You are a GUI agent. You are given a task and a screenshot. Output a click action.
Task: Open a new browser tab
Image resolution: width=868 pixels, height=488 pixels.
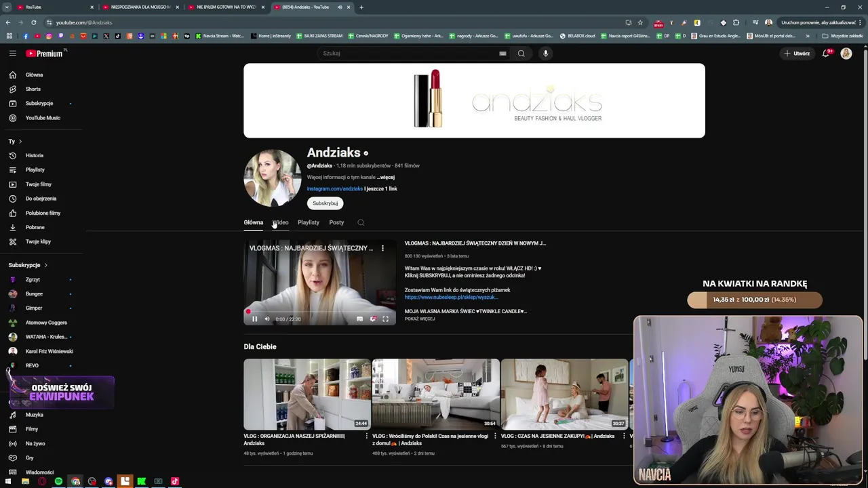[x=361, y=7]
